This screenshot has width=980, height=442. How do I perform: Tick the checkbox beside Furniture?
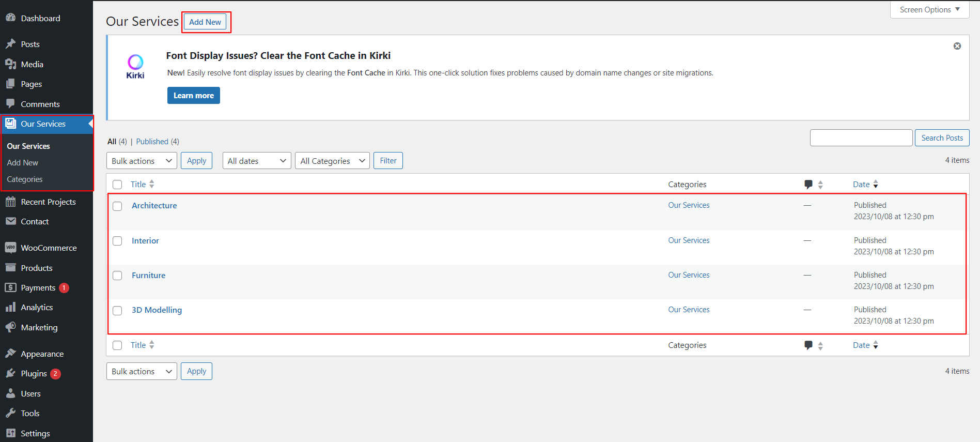[x=117, y=276]
